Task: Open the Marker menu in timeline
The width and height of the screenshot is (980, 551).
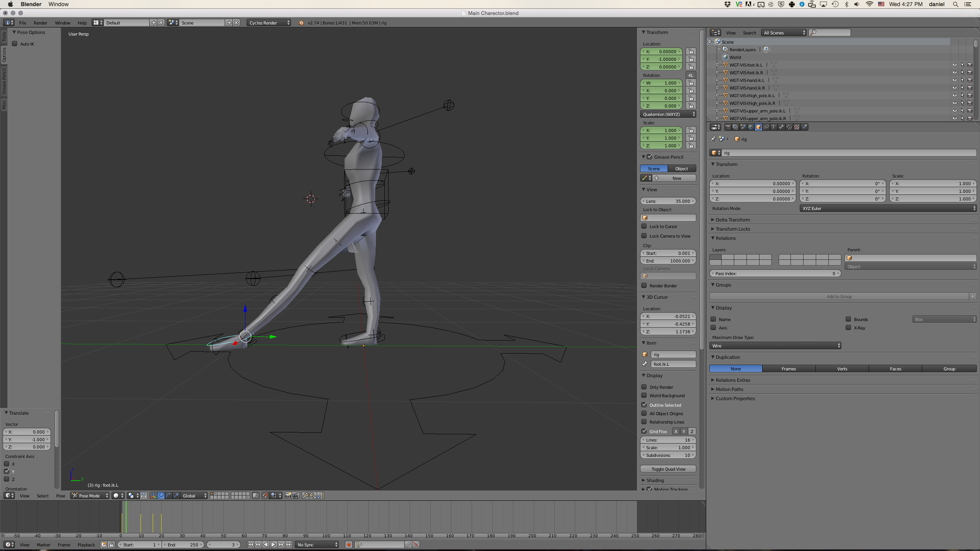Action: tap(43, 544)
